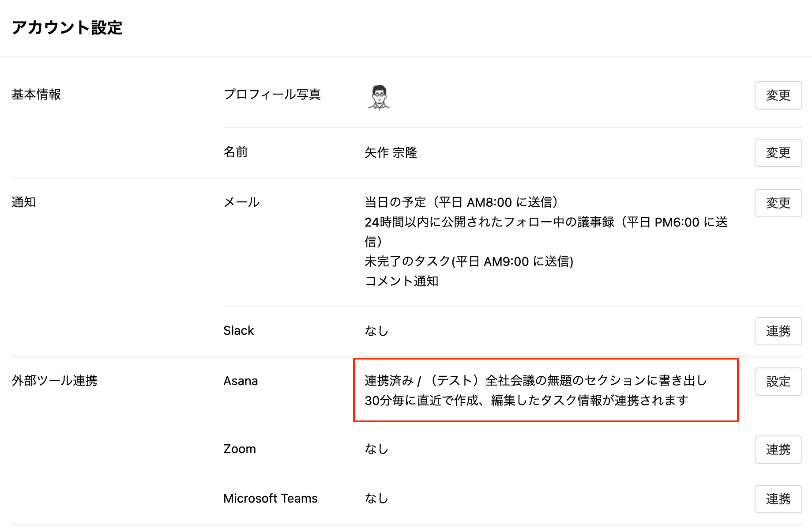Click the Slack row label

(x=239, y=331)
